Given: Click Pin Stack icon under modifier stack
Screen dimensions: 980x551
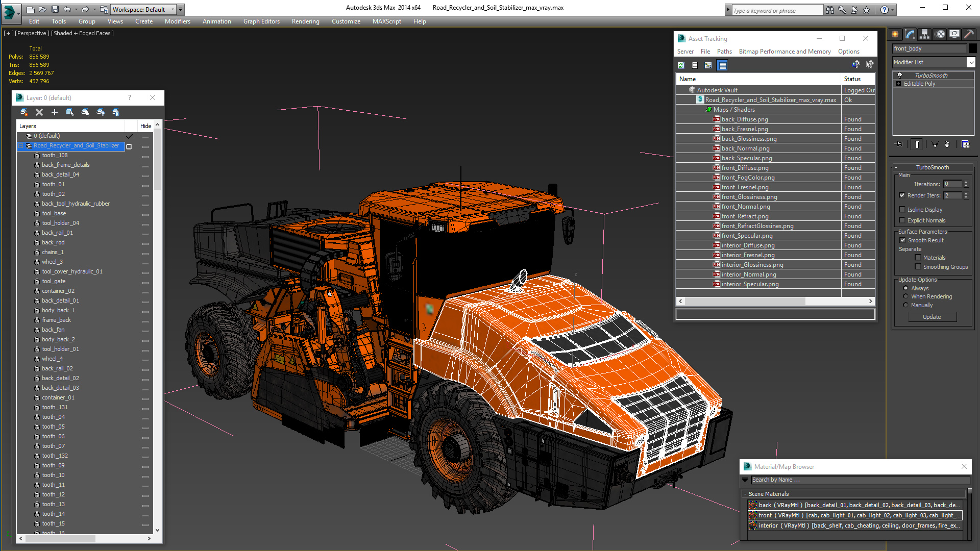Looking at the screenshot, I should pos(899,144).
